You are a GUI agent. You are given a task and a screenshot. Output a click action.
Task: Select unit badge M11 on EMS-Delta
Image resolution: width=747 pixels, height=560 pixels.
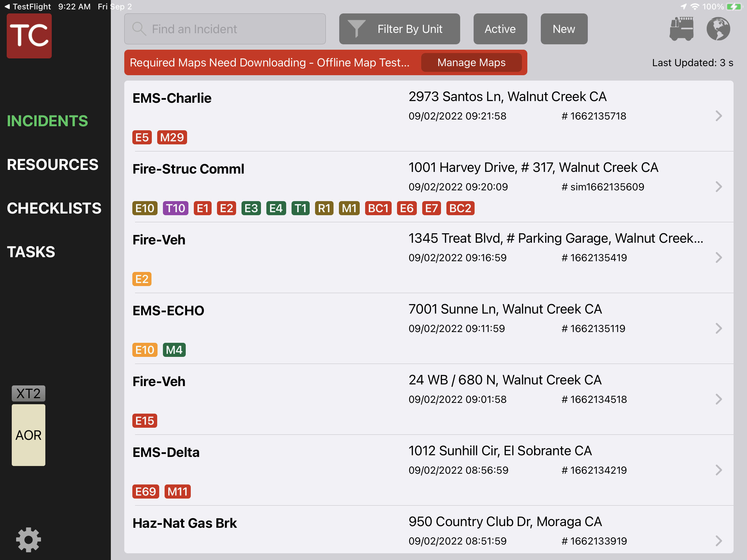(x=177, y=492)
